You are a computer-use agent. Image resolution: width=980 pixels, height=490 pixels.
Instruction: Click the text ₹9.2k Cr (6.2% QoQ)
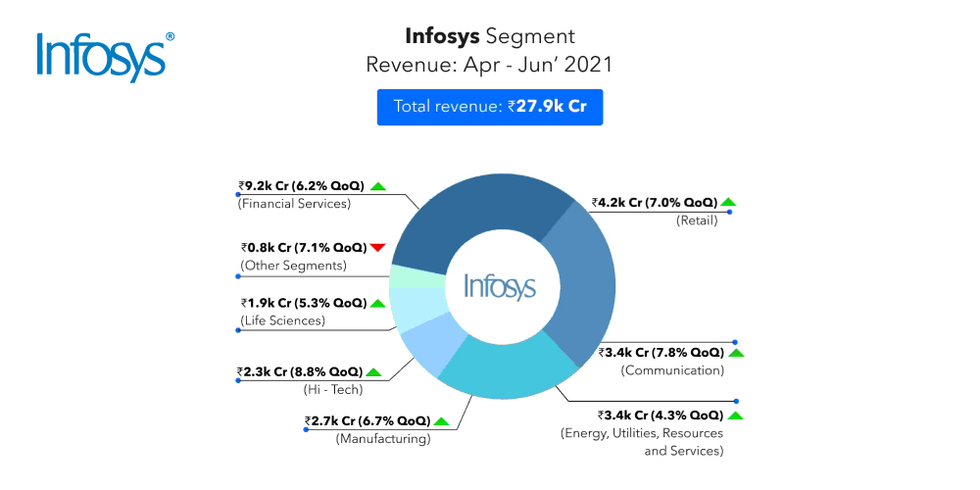coord(301,185)
